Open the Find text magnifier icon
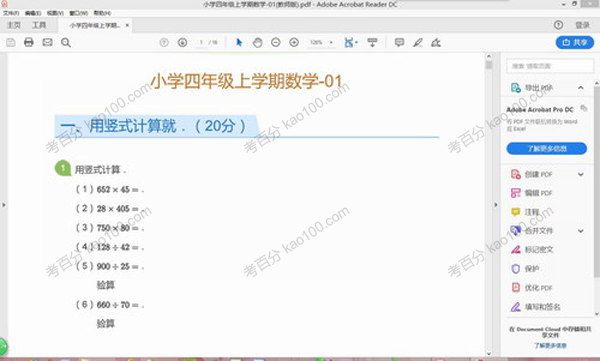This screenshot has width=600, height=361. (66, 42)
